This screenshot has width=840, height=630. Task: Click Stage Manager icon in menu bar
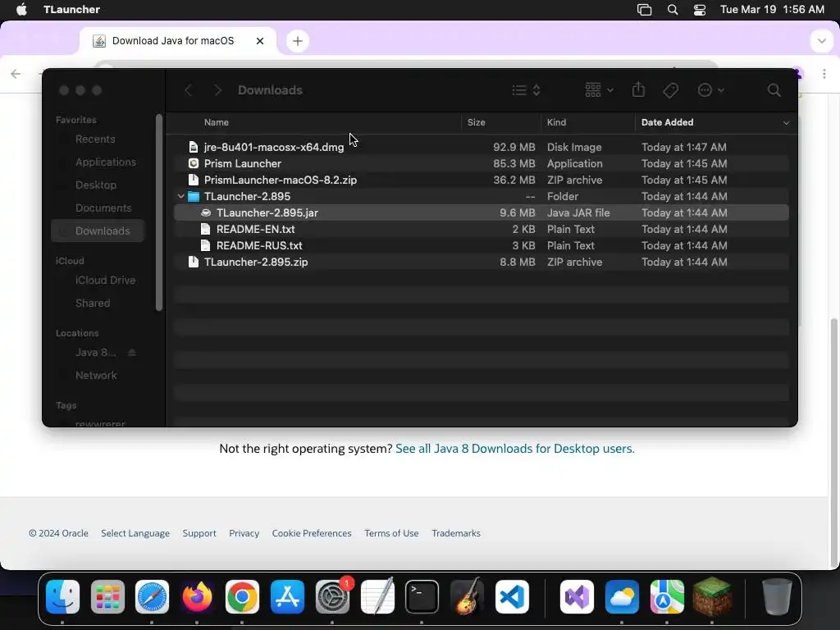pos(644,10)
